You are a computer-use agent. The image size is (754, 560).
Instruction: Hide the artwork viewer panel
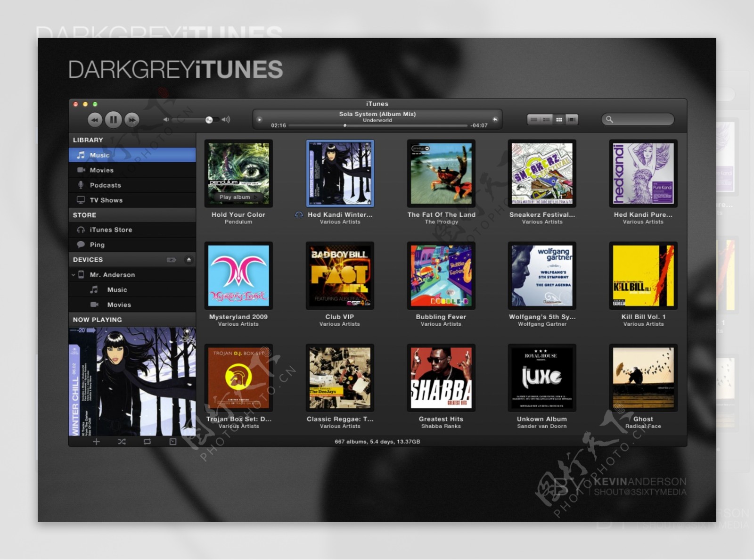(173, 442)
